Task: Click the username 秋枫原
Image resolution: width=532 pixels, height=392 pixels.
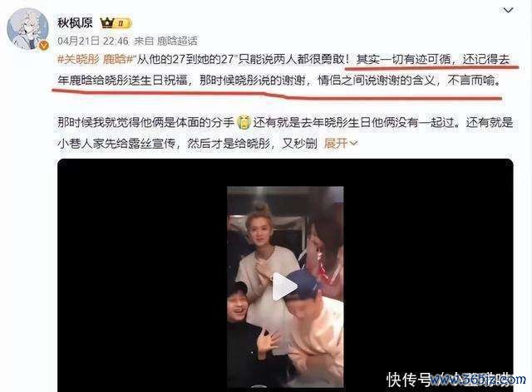Action: pyautogui.click(x=75, y=22)
